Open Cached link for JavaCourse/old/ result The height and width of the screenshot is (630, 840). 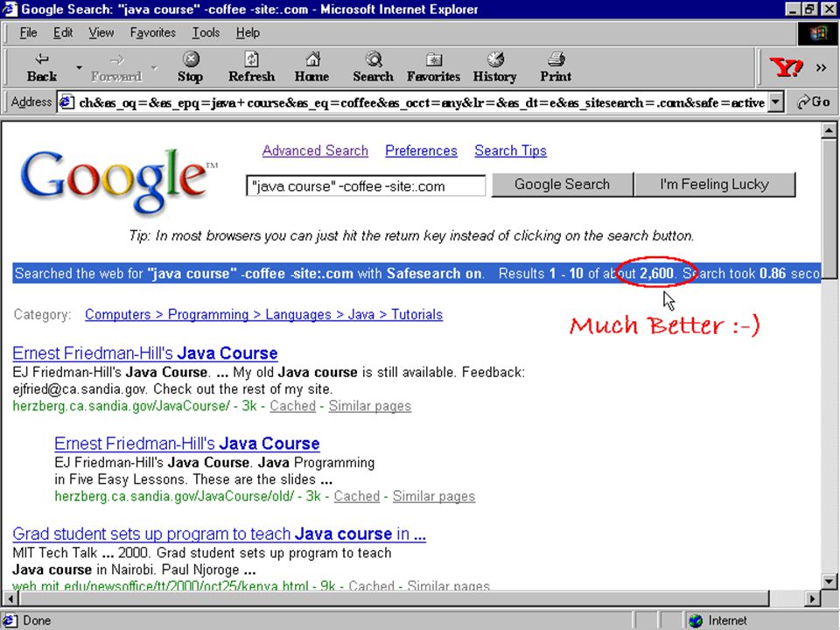(x=357, y=496)
